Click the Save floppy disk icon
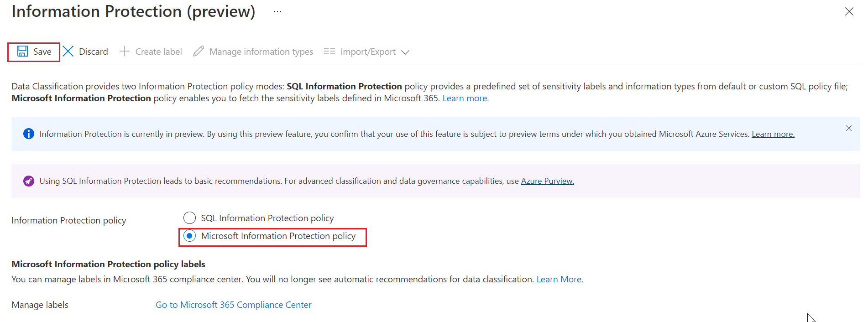This screenshot has width=868, height=322. [x=22, y=52]
